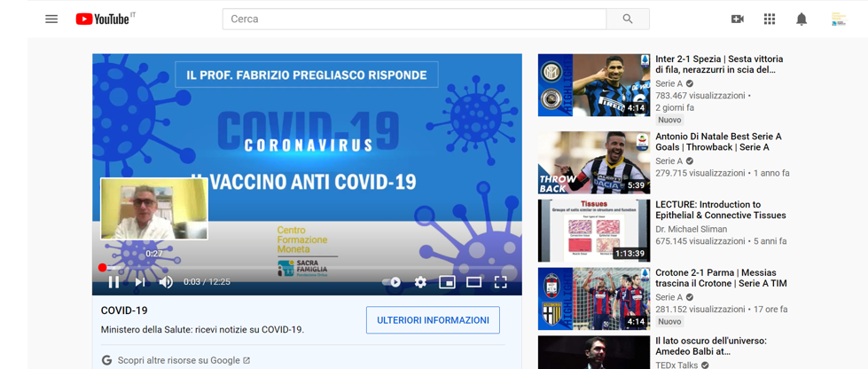Open Crotone 2-1 Parma video title
This screenshot has width=868, height=369.
(x=722, y=279)
